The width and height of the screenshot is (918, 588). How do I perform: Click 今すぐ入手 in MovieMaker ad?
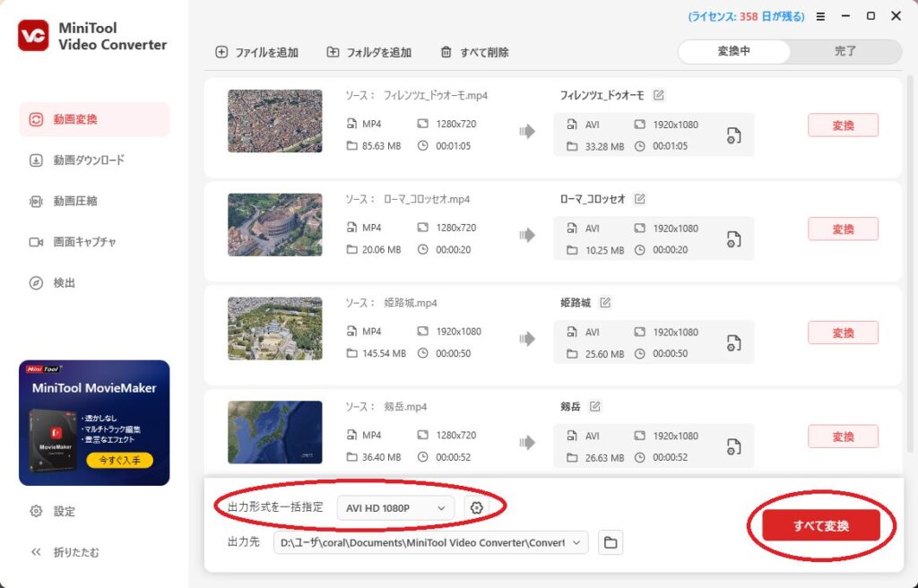click(x=119, y=460)
